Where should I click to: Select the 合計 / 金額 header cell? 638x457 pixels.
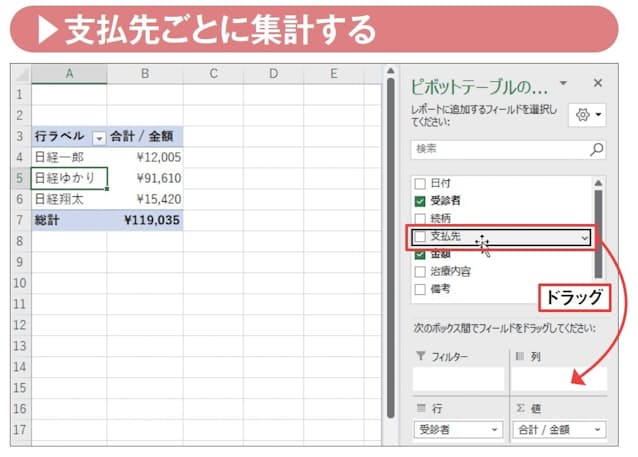(x=145, y=136)
